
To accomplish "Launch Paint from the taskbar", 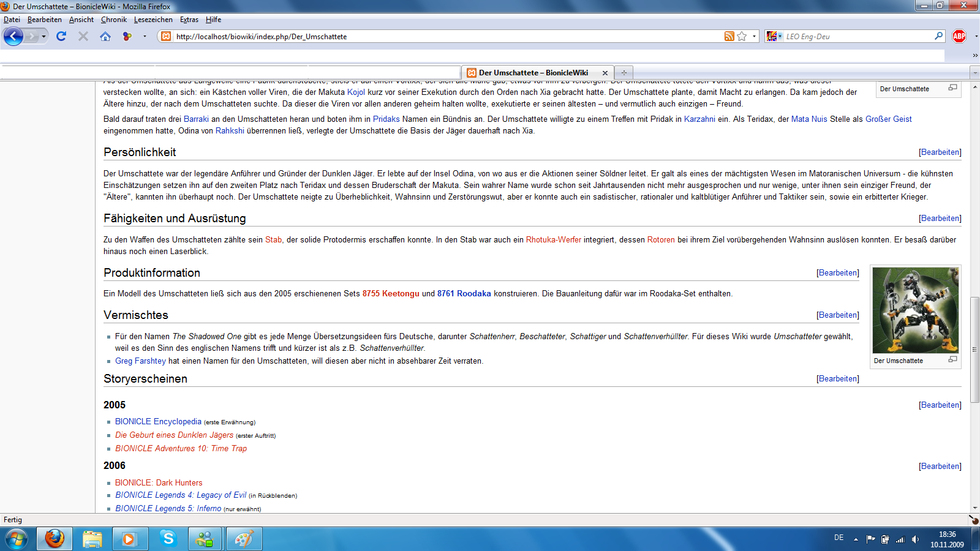I will click(x=244, y=539).
